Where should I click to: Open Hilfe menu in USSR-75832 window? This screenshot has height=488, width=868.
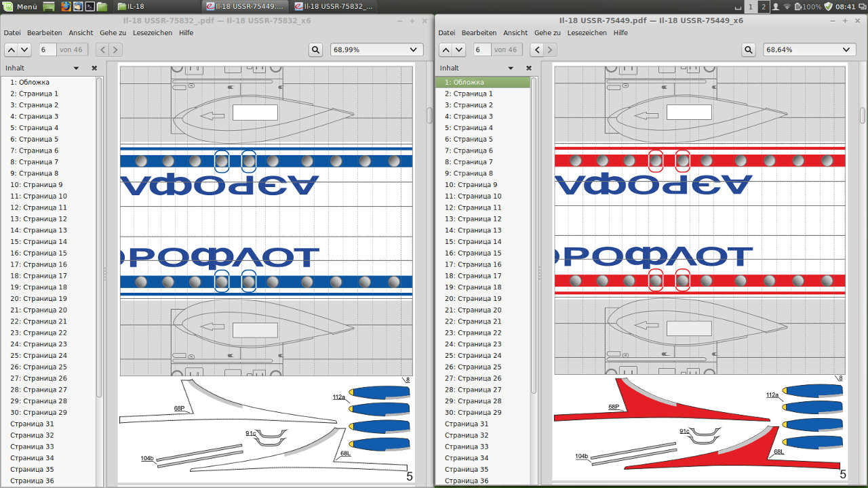click(186, 33)
